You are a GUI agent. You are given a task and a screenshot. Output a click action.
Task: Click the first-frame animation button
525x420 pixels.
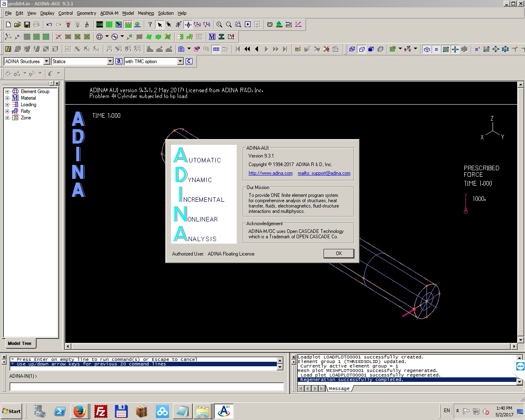click(x=238, y=49)
